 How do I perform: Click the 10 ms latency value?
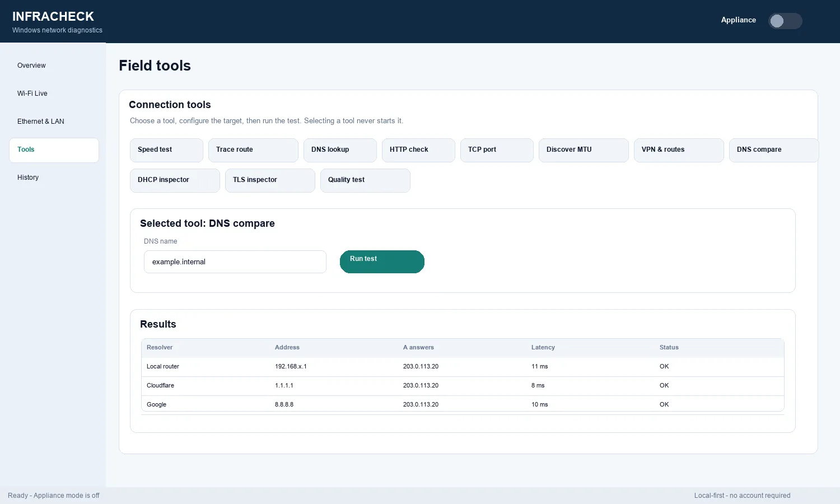coord(540,404)
